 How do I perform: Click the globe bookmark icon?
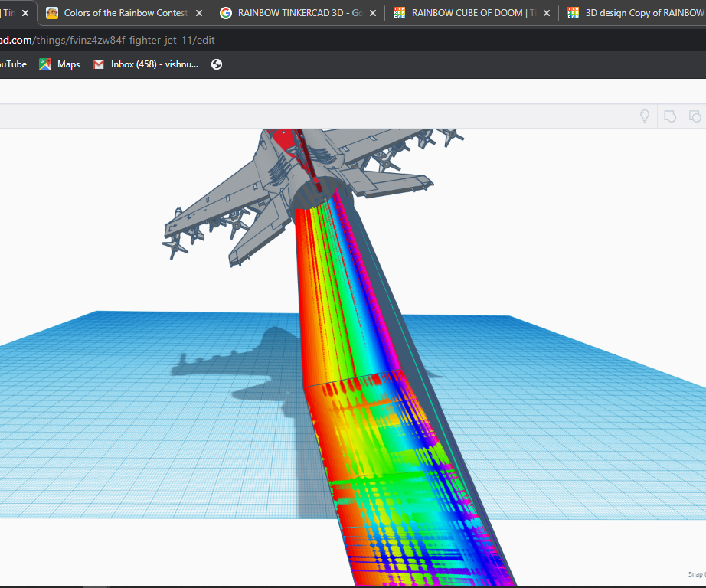coord(216,64)
